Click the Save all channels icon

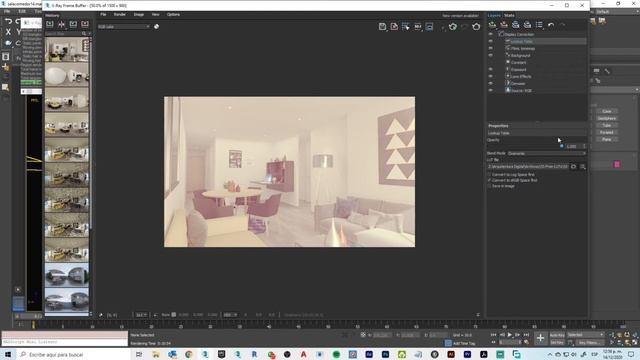coord(394,27)
